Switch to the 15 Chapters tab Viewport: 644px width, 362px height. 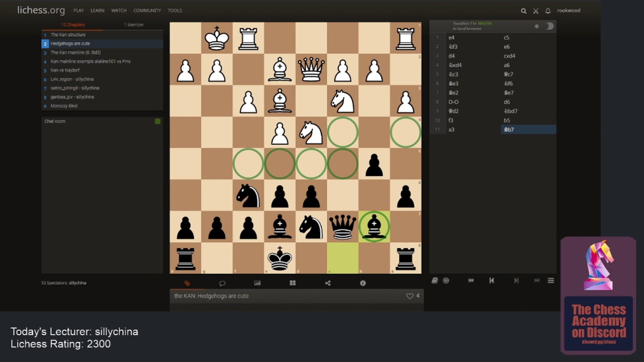pyautogui.click(x=72, y=25)
